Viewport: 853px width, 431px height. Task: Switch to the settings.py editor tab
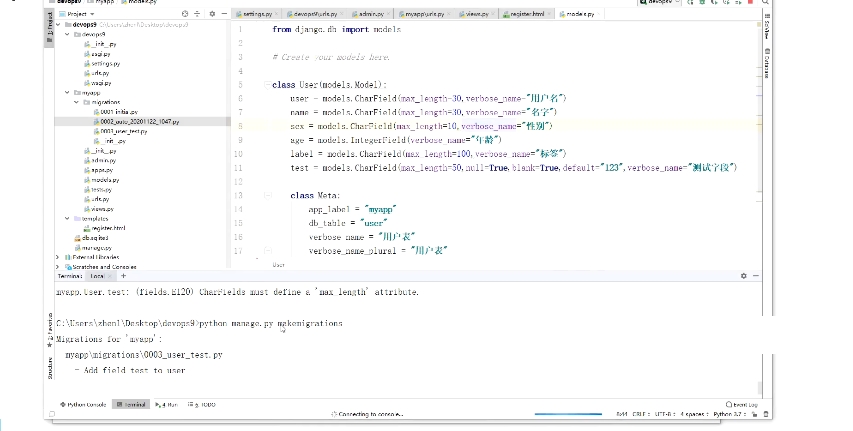coord(255,14)
